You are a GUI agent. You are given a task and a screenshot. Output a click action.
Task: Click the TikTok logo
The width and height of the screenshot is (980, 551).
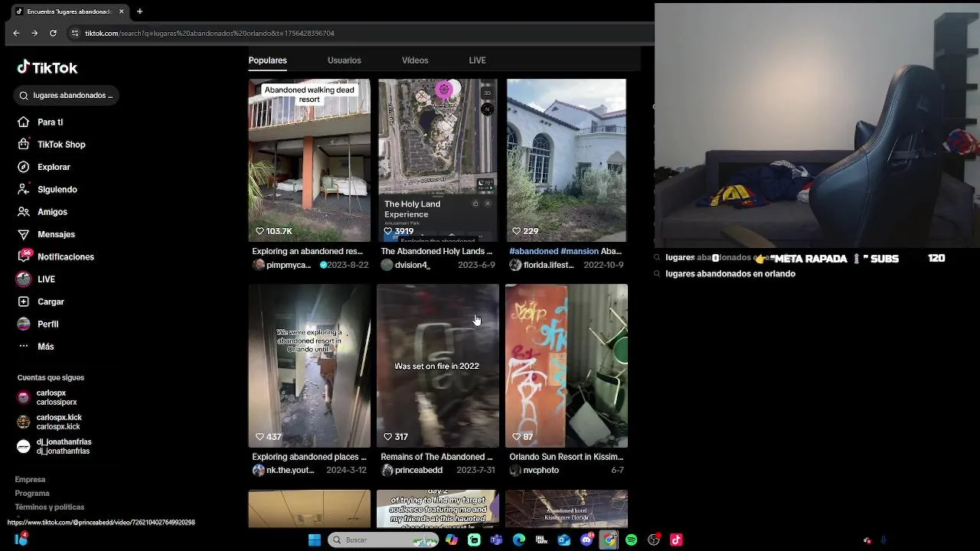coord(47,67)
